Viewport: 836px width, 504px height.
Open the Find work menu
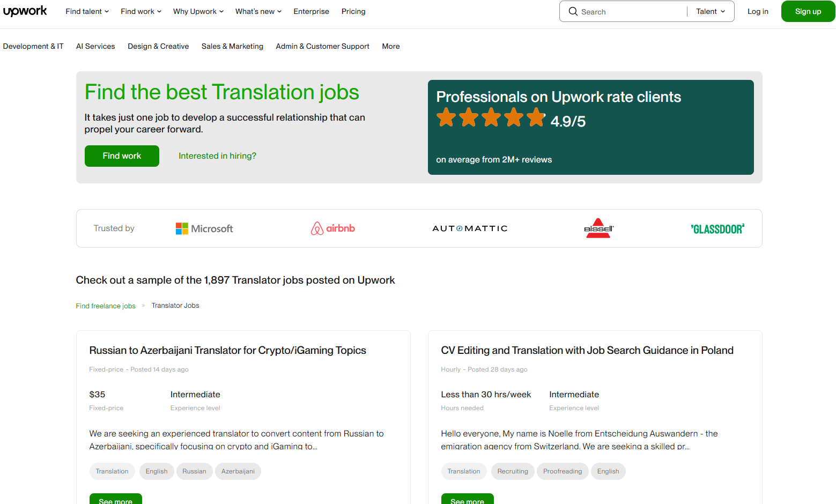pyautogui.click(x=140, y=11)
